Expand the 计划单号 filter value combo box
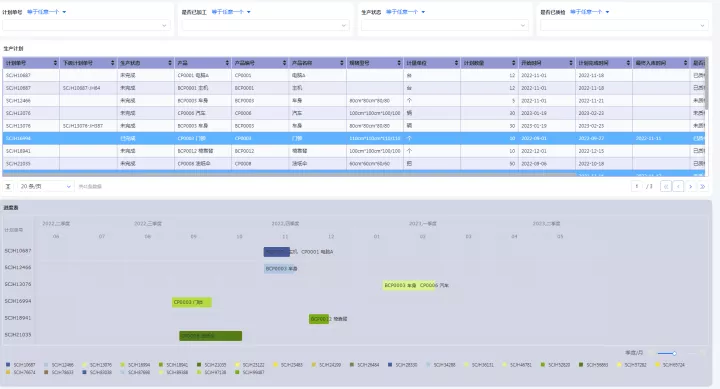Image resolution: width=720 pixels, height=389 pixels. (x=86, y=25)
